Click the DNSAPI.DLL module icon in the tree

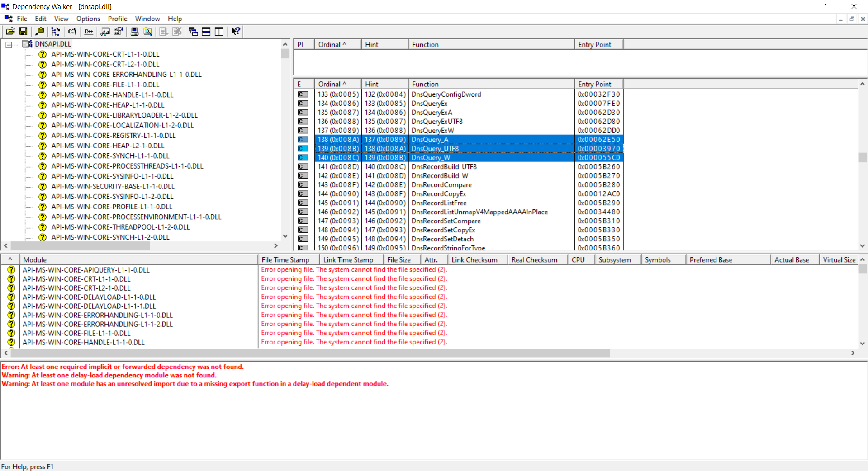tap(27, 44)
